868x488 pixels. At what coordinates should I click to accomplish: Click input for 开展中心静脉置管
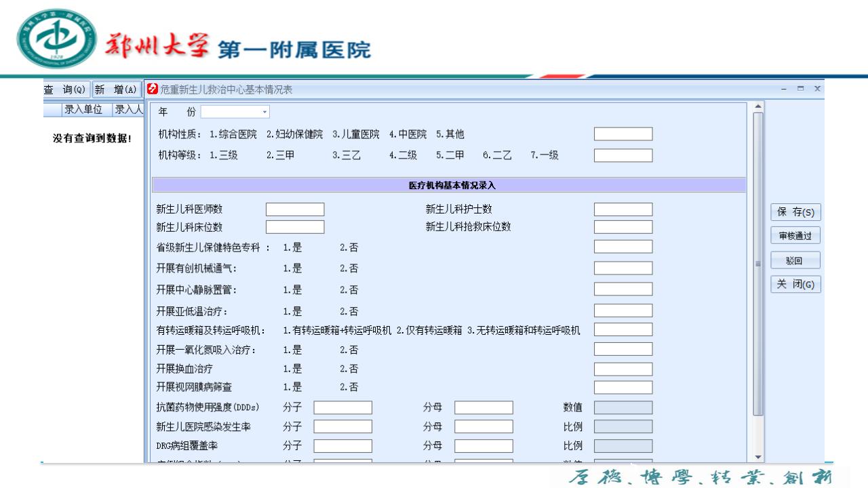click(623, 289)
